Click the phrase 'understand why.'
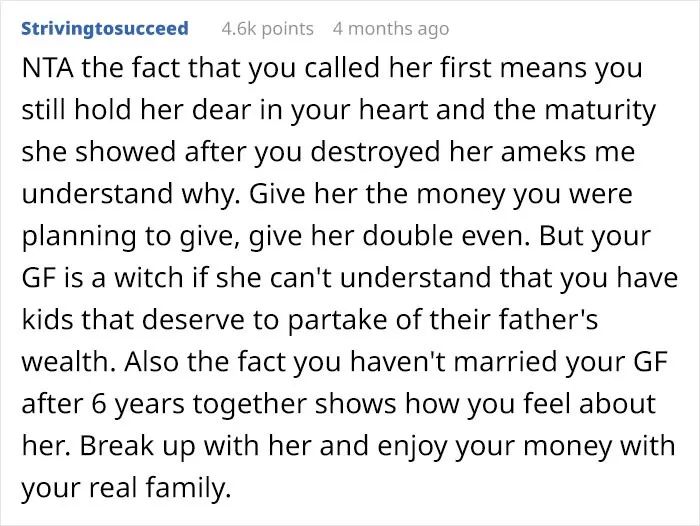Image resolution: width=700 pixels, height=526 pixels. 129,194
